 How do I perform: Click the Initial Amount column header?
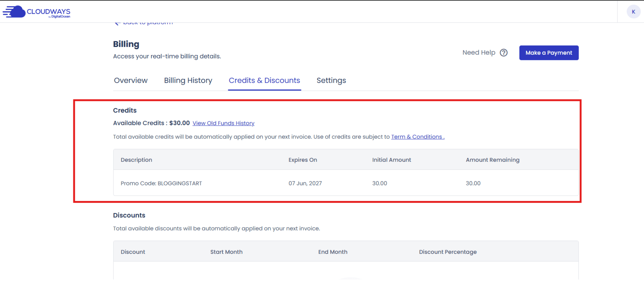coord(391,160)
